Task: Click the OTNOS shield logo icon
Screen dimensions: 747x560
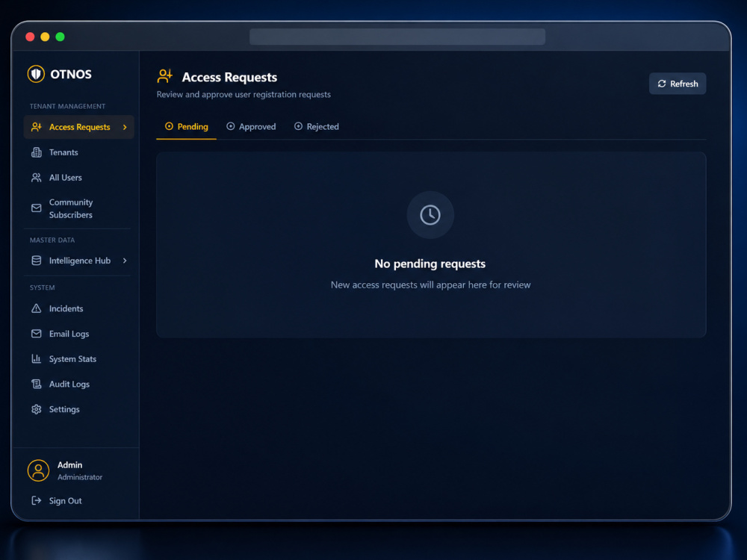Action: pos(36,74)
